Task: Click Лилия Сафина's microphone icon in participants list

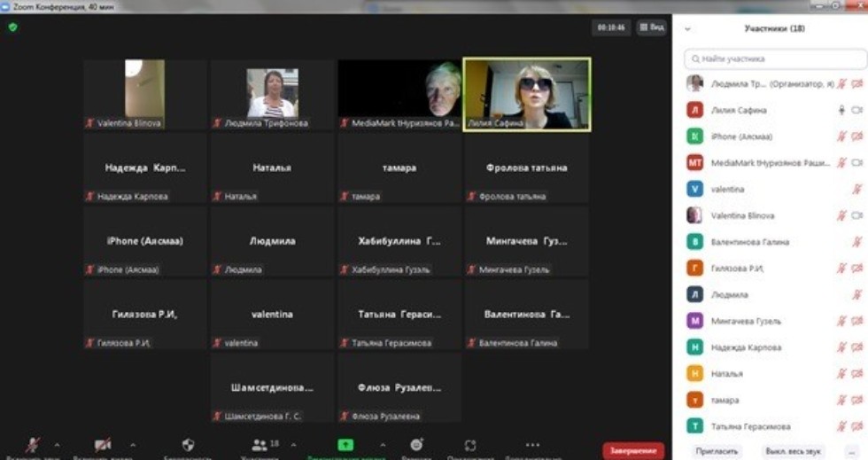Action: point(841,111)
